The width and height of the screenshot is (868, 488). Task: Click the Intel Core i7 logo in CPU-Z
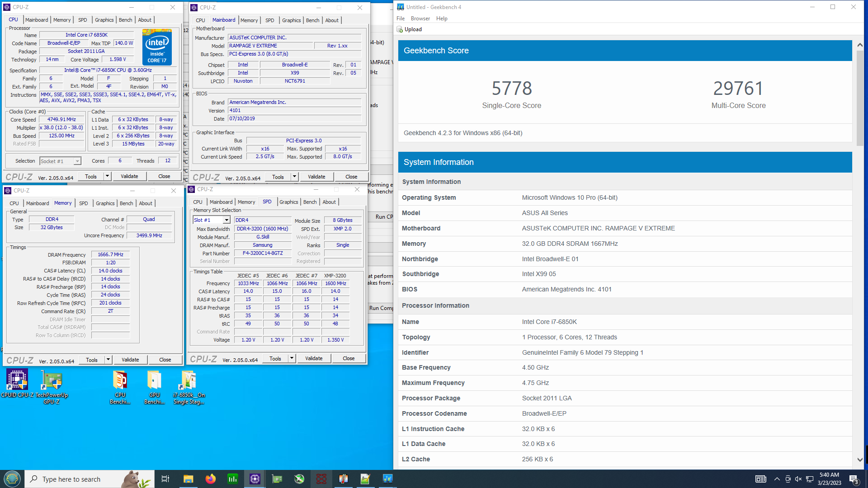click(x=157, y=47)
